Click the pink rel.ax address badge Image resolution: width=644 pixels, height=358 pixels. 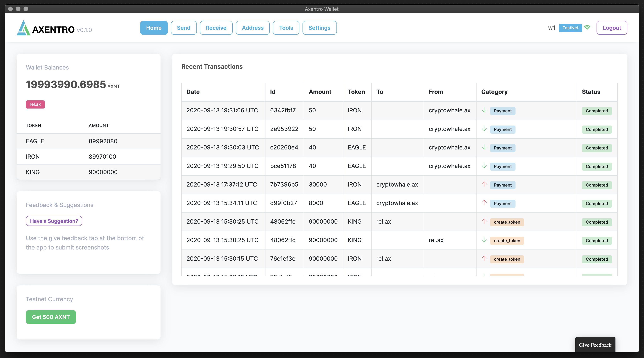(x=35, y=104)
